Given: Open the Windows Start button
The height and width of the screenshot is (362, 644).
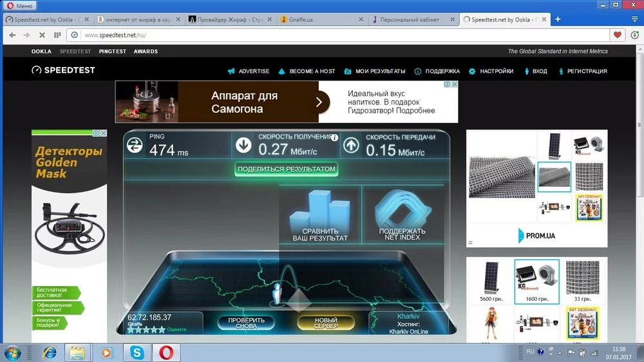Looking at the screenshot, I should click(12, 353).
